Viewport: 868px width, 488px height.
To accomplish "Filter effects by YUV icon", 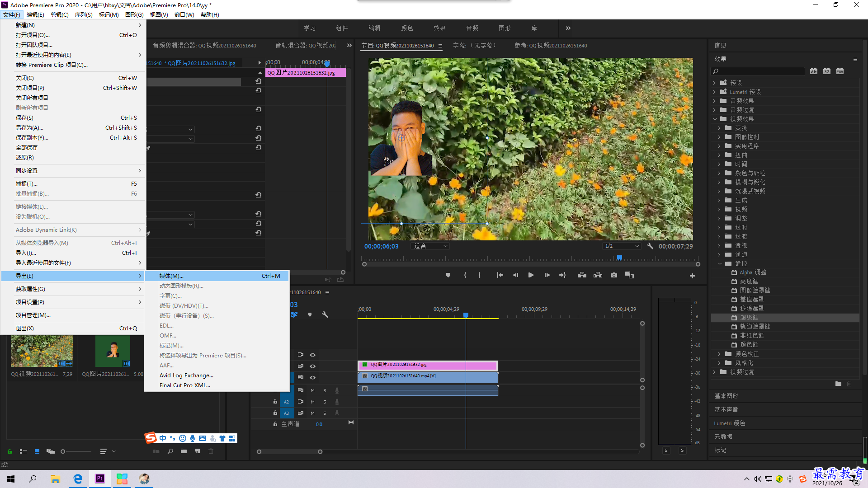I will [x=840, y=71].
